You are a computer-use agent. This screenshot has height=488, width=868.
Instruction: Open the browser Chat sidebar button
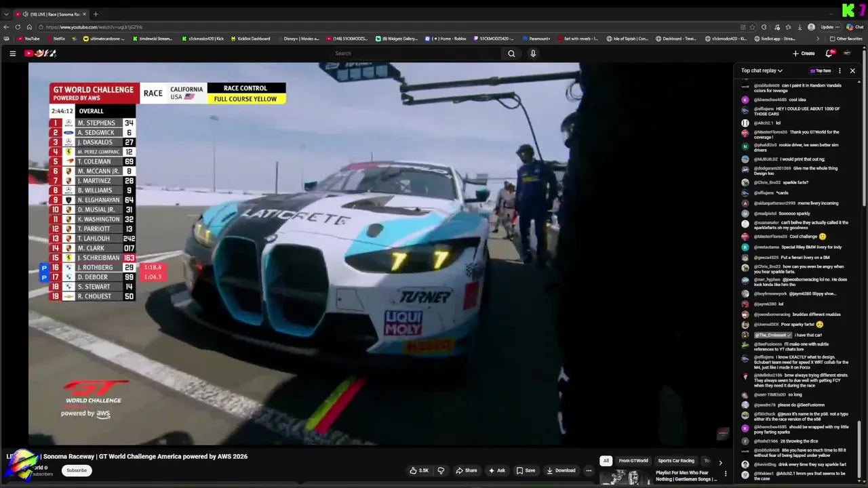point(854,27)
